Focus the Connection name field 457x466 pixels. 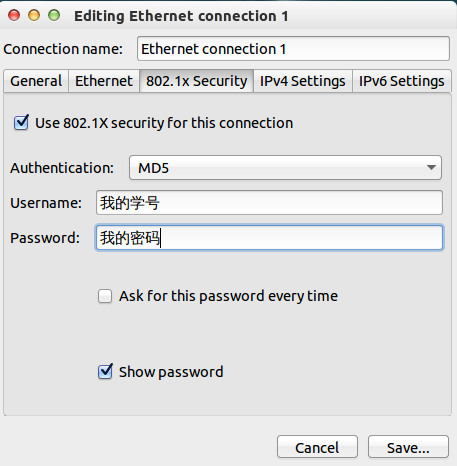293,49
